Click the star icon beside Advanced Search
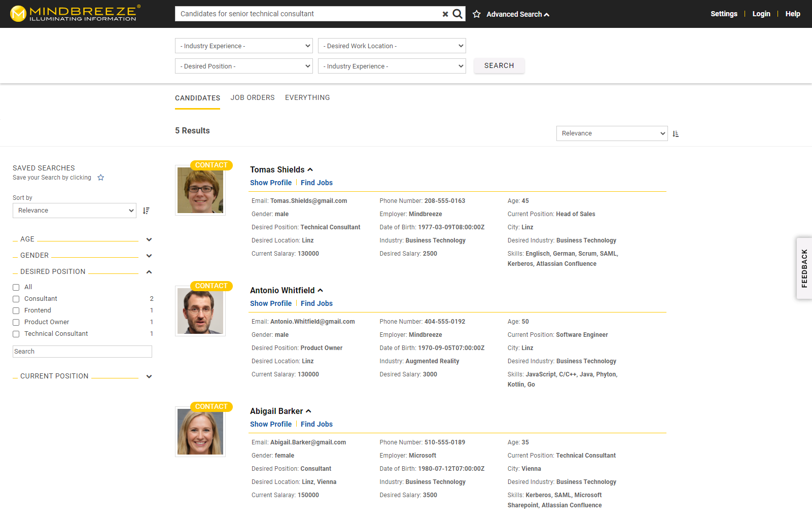The width and height of the screenshot is (812, 521). (477, 14)
